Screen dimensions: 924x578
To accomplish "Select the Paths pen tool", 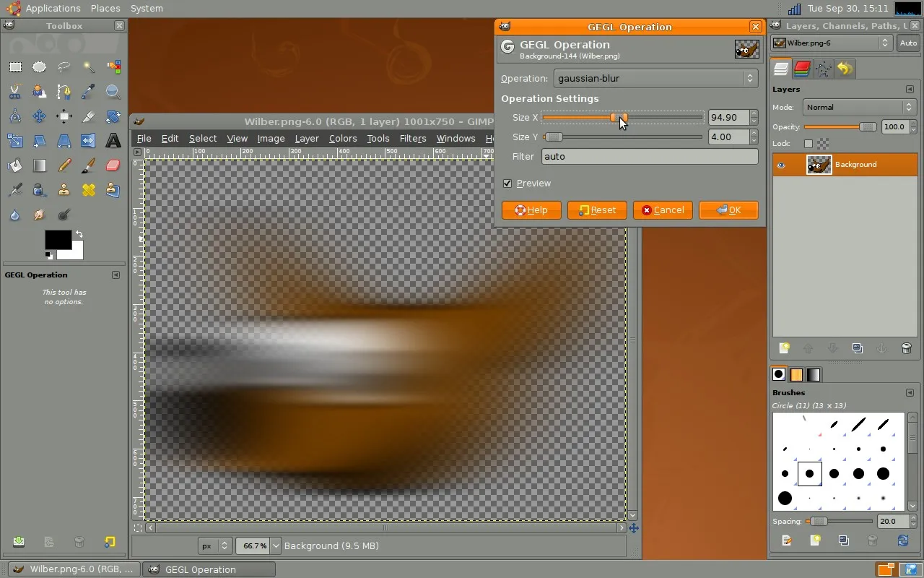I will [x=64, y=92].
